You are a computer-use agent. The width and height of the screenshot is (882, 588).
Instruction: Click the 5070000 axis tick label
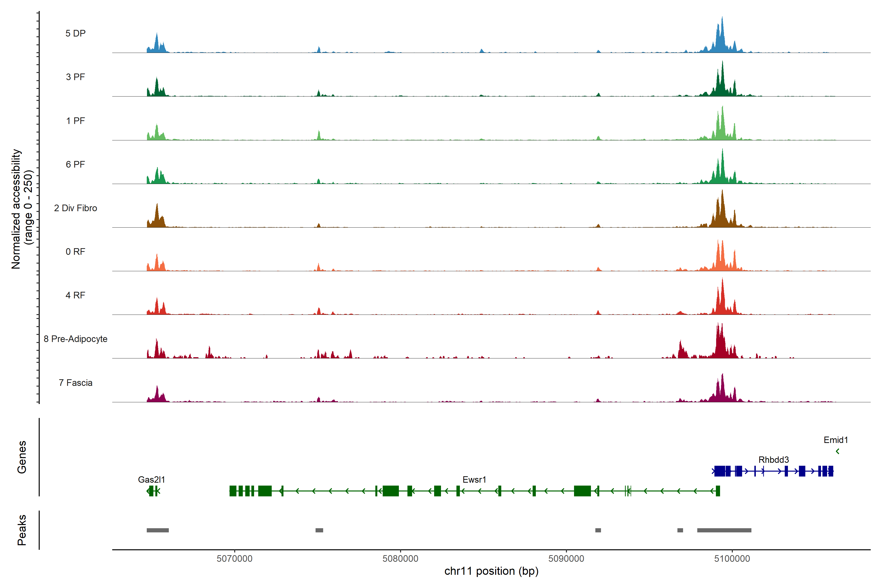[234, 558]
